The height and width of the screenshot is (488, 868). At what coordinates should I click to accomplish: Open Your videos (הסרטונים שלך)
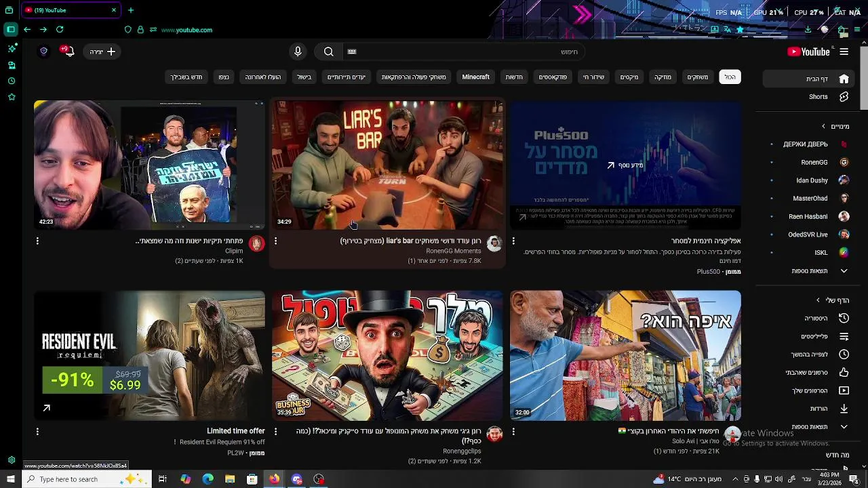pyautogui.click(x=808, y=390)
